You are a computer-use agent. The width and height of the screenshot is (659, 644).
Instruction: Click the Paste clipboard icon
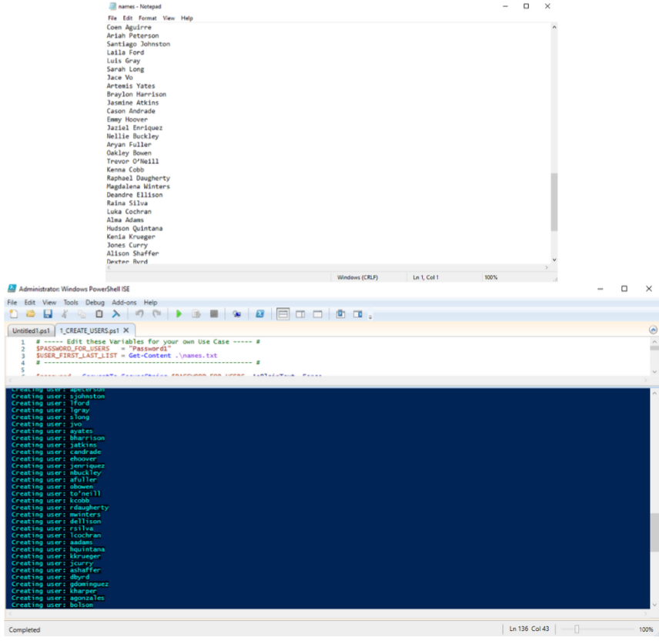[x=99, y=314]
